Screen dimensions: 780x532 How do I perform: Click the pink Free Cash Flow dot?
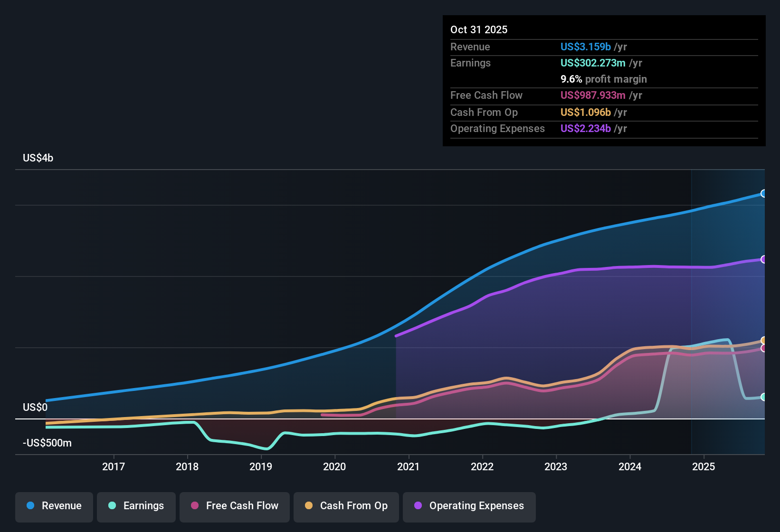coord(194,506)
